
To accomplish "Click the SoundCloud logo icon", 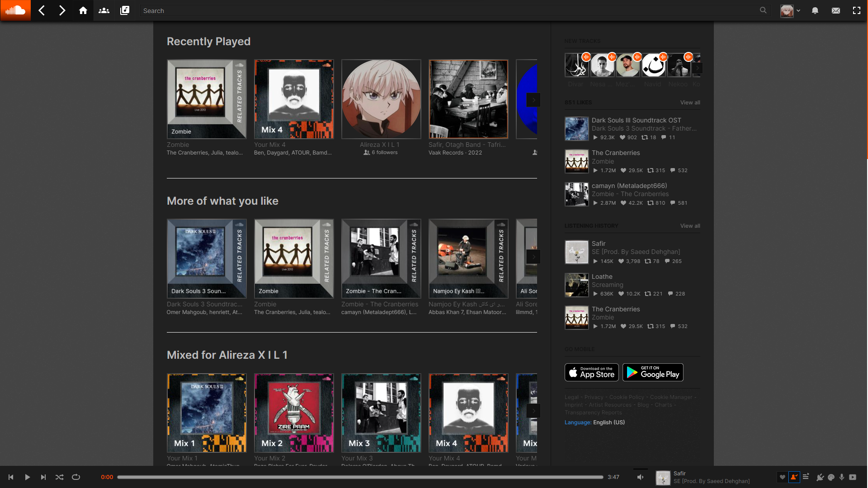I will coord(15,10).
